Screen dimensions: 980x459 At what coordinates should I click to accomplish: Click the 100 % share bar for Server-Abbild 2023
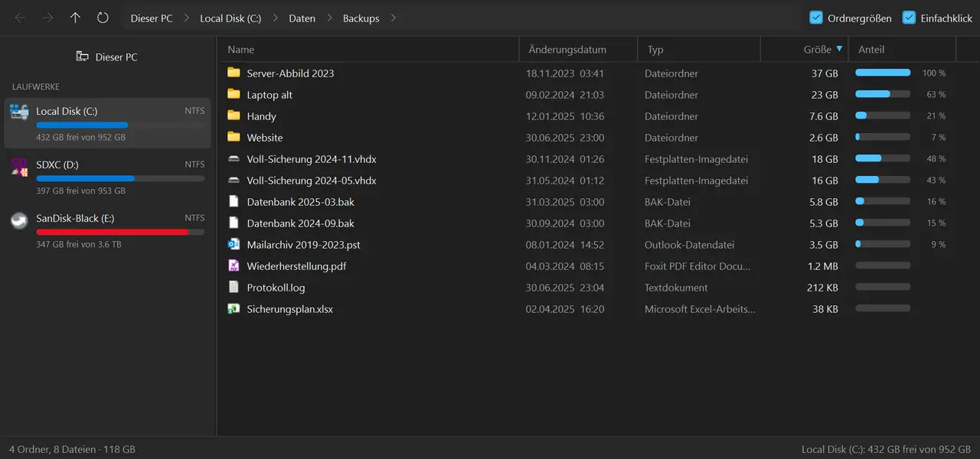coord(883,73)
